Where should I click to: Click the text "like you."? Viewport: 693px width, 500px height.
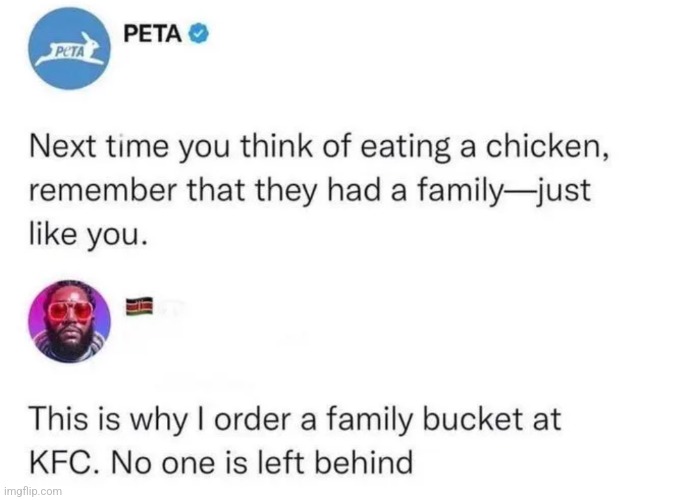click(x=88, y=234)
